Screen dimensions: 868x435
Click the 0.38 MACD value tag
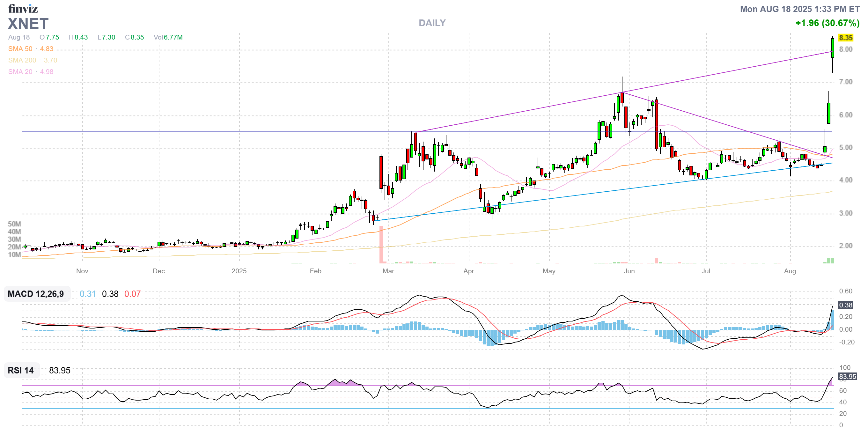(x=845, y=305)
